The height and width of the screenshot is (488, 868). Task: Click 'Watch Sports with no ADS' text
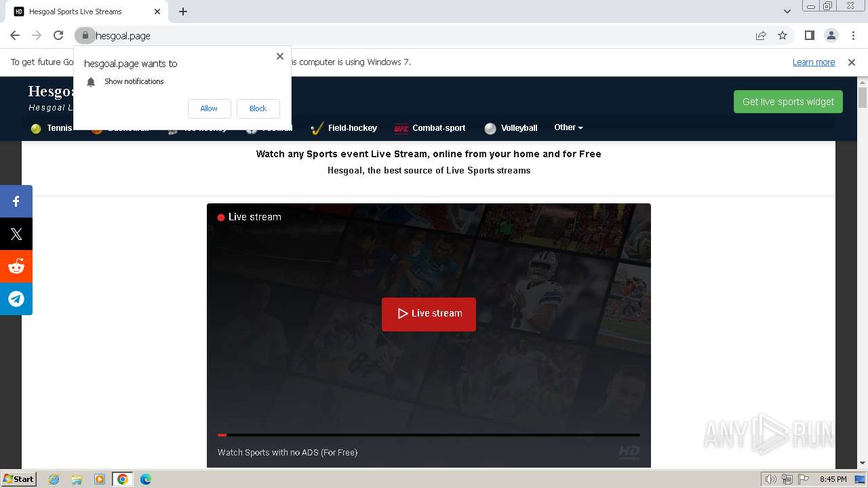288,452
